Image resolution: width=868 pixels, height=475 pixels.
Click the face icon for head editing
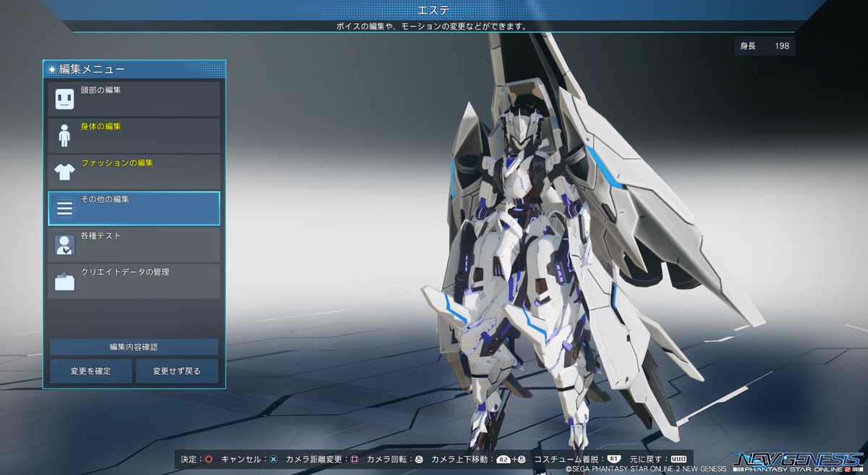65,100
